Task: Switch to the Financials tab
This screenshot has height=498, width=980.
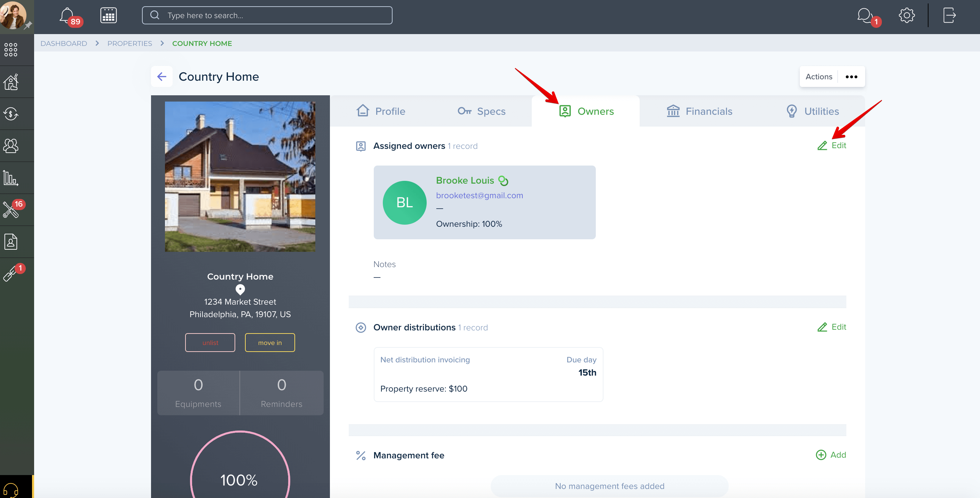Action: pos(699,111)
